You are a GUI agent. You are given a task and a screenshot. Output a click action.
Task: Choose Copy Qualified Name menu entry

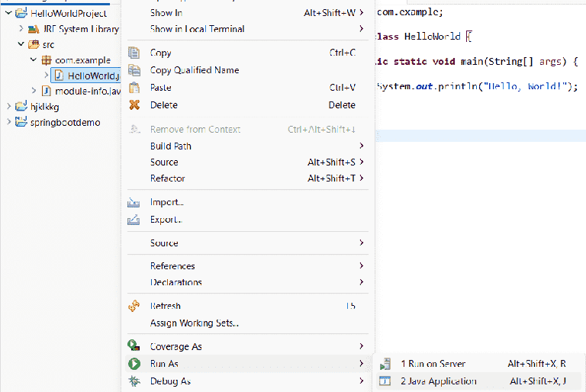tap(247, 70)
